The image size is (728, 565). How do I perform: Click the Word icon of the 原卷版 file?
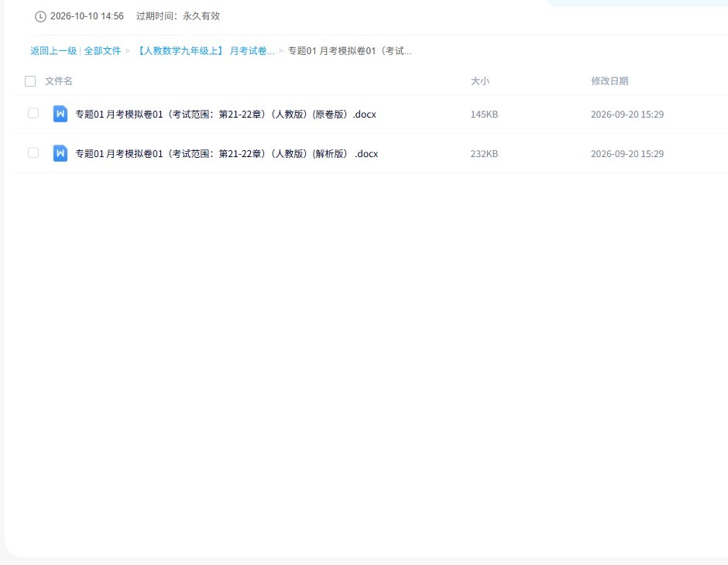coord(60,114)
